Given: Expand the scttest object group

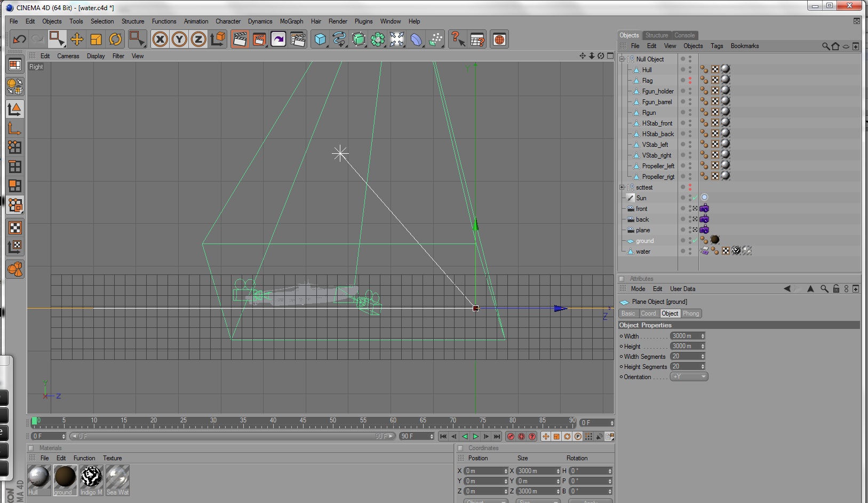Looking at the screenshot, I should tap(622, 187).
